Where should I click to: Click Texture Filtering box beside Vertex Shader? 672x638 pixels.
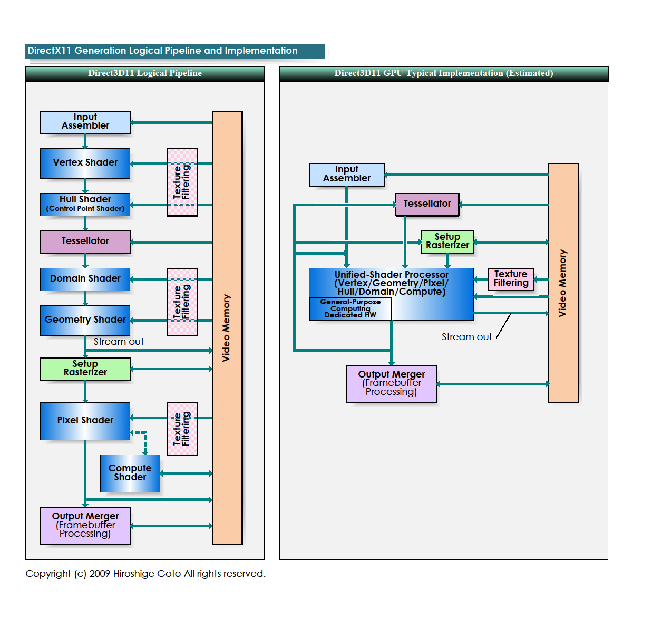tap(182, 182)
